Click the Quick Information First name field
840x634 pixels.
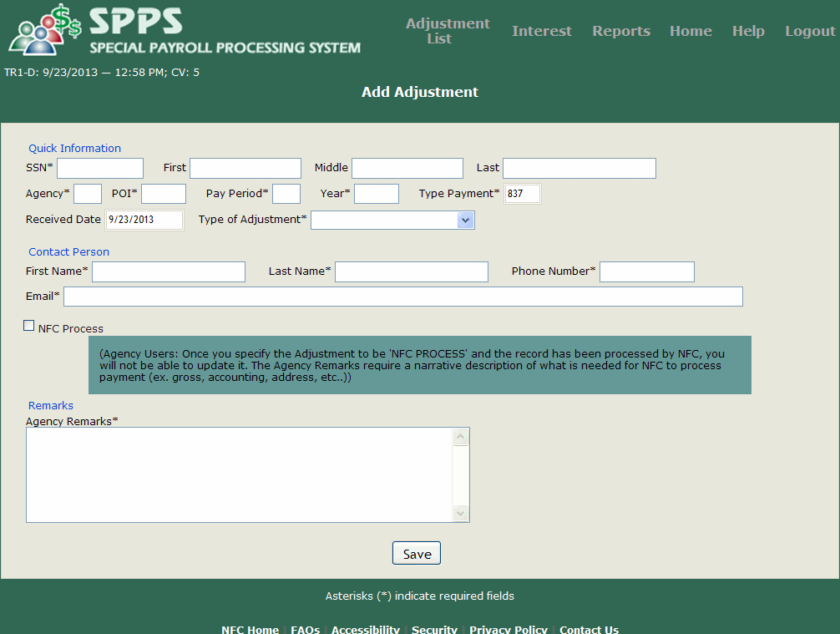[x=245, y=168]
